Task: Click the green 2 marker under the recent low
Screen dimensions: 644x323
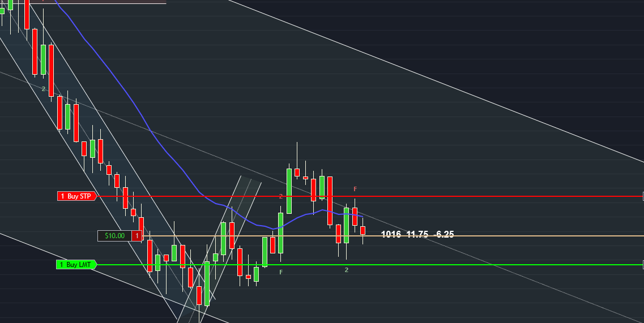Action: click(x=347, y=270)
